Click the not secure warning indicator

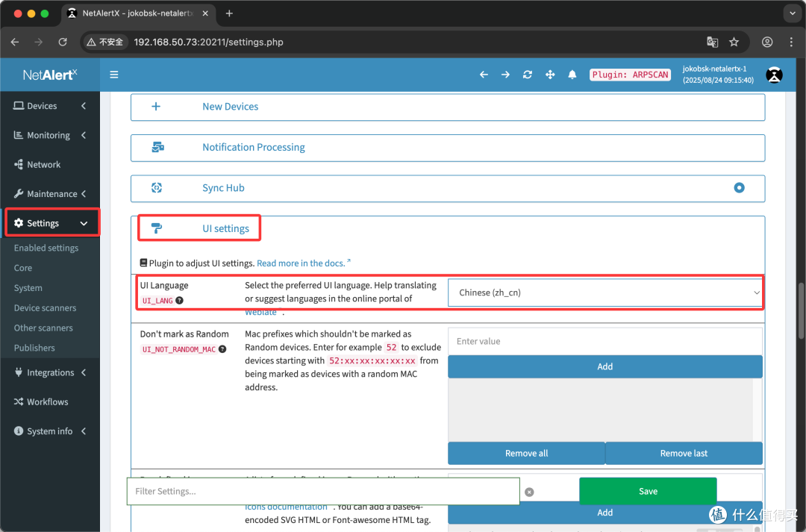coord(105,42)
